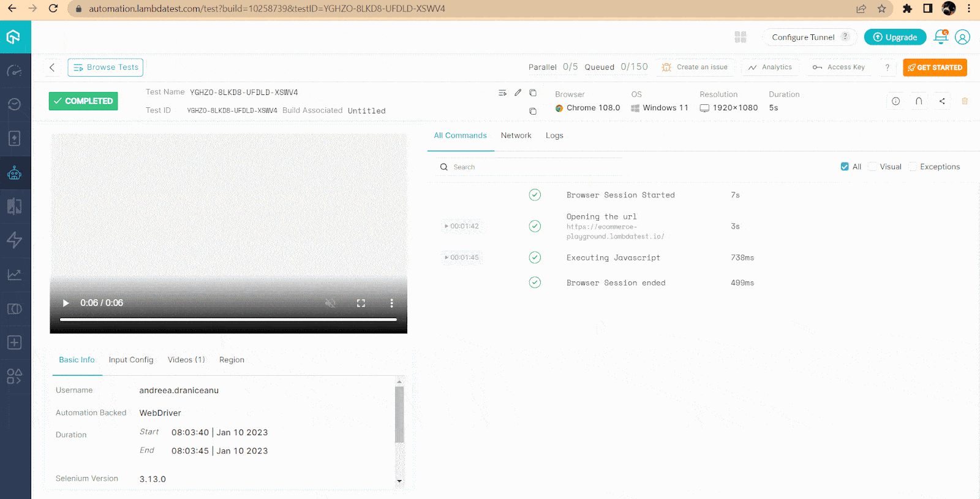Viewport: 980px width, 499px height.
Task: Open Analytics from the top bar
Action: [x=770, y=67]
